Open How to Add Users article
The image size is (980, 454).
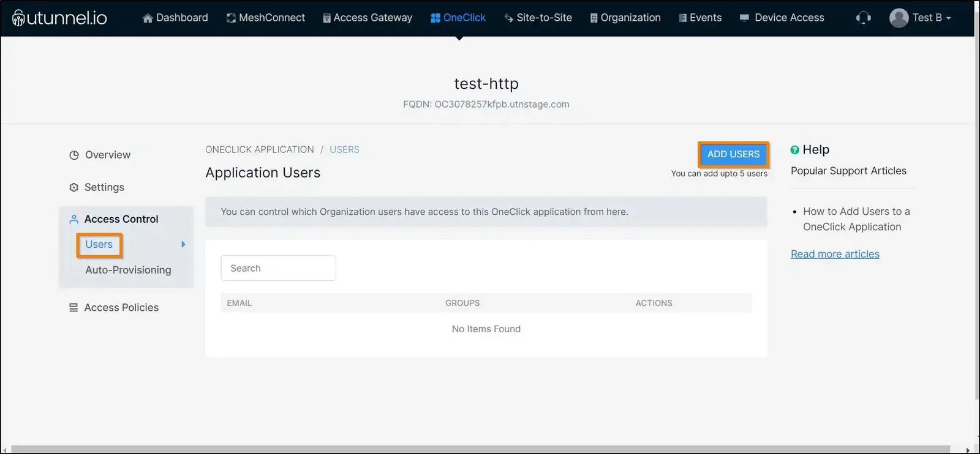(x=856, y=219)
